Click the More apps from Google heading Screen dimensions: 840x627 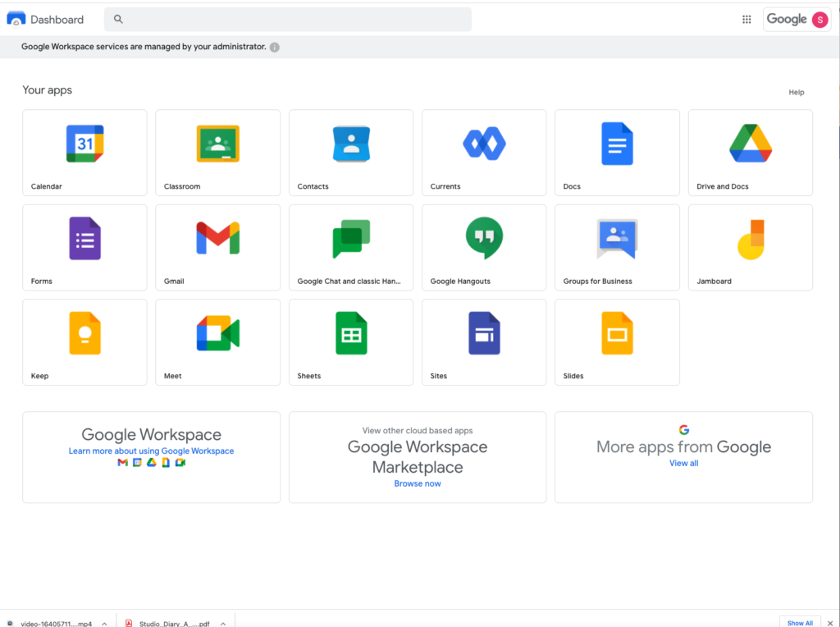(683, 447)
